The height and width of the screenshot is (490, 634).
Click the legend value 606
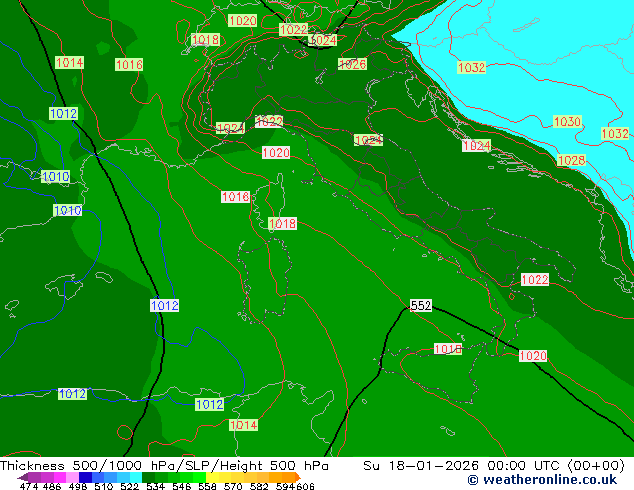pyautogui.click(x=305, y=486)
